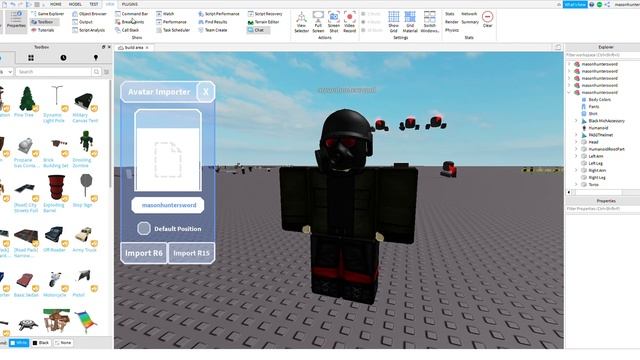The image size is (640, 360).
Task: Open the Performance window
Action: 171,22
